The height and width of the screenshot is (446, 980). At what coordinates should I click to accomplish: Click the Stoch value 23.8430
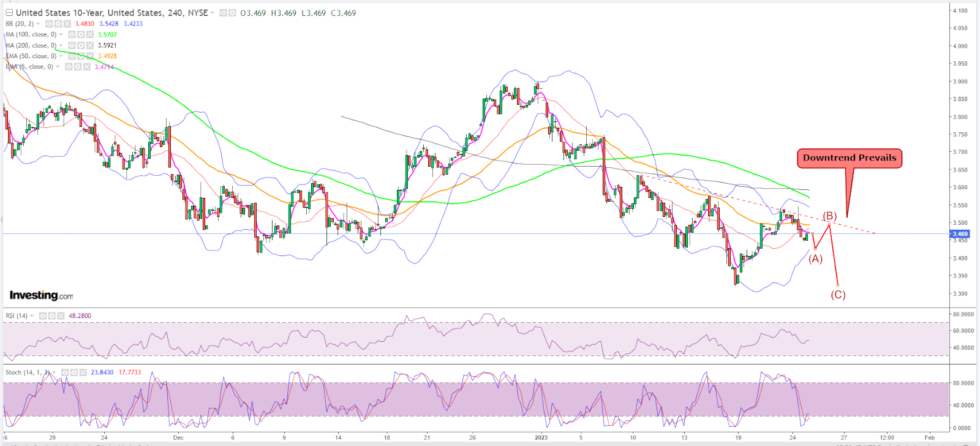(x=102, y=372)
